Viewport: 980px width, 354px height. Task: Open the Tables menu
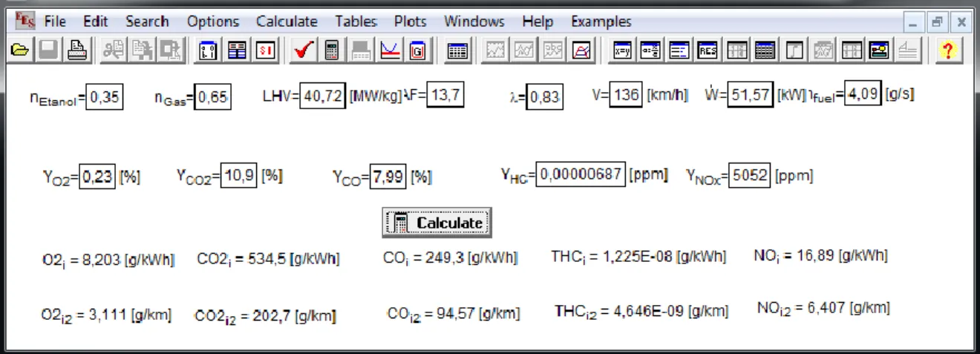[x=356, y=22]
